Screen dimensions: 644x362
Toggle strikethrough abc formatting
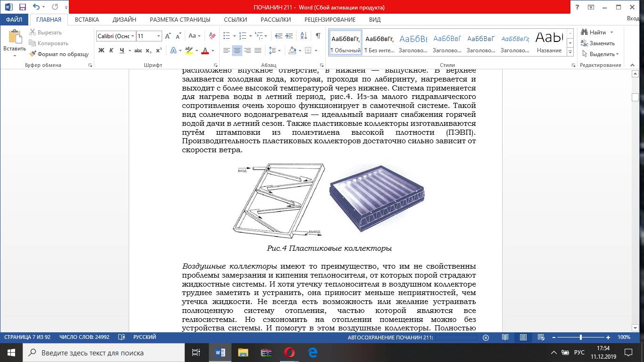[138, 50]
